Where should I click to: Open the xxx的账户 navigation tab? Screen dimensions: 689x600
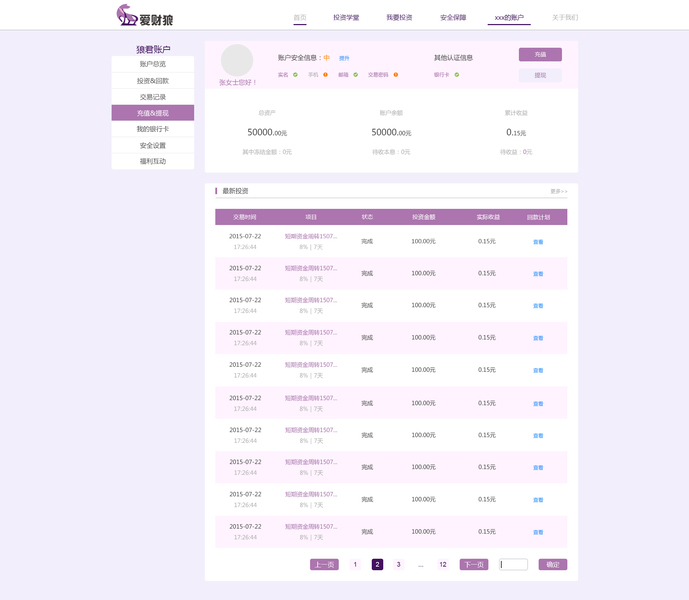coord(509,18)
